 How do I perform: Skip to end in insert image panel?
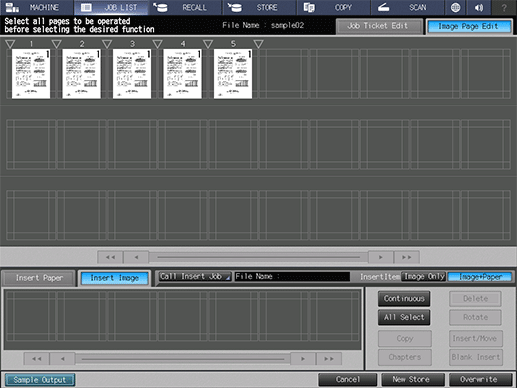329,359
